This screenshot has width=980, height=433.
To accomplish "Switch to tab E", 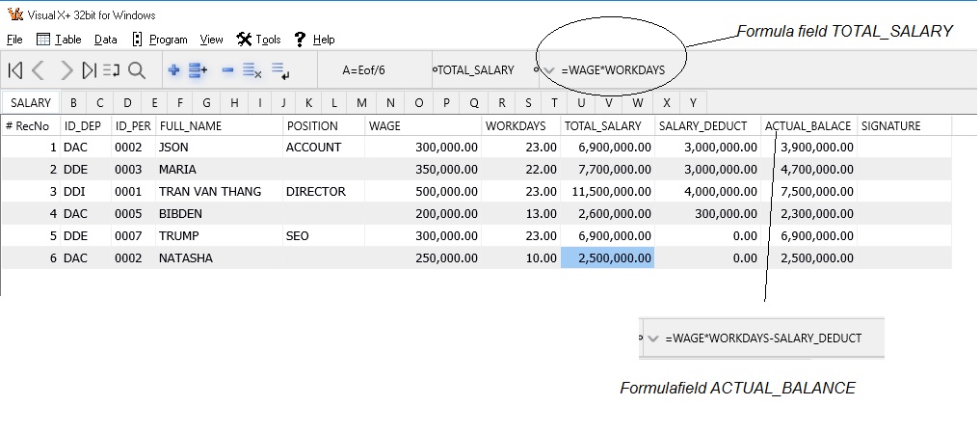I will (x=154, y=102).
